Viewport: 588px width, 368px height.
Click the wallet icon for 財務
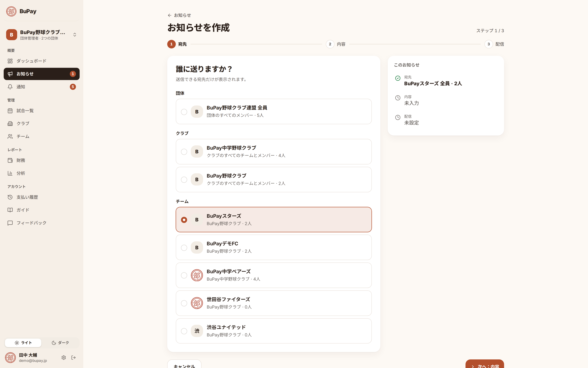tap(10, 160)
